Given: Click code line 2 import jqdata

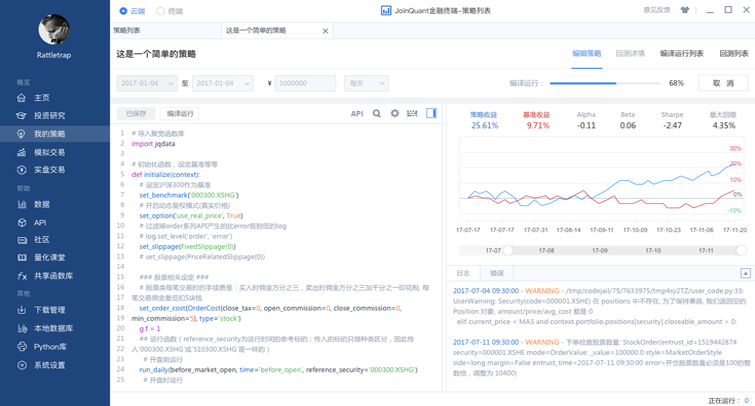Looking at the screenshot, I should pyautogui.click(x=153, y=144).
